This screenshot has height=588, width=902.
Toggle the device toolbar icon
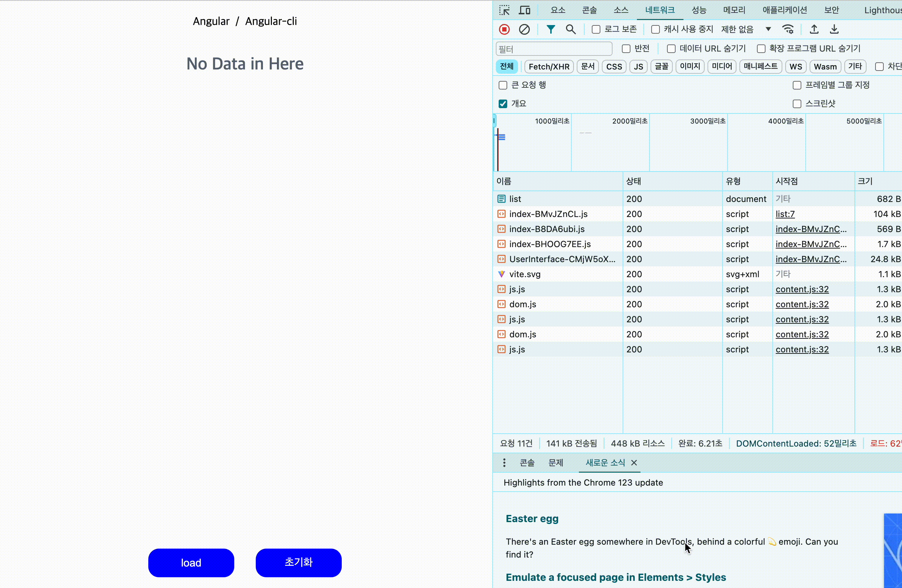pyautogui.click(x=524, y=10)
